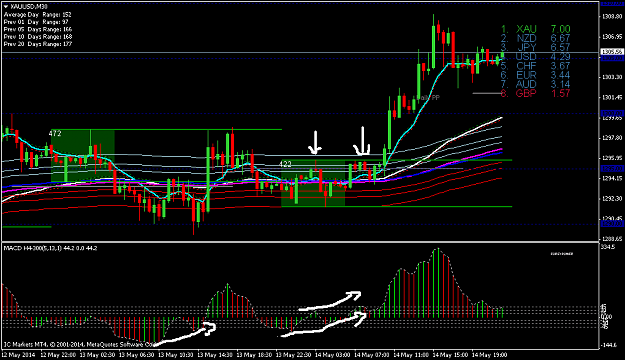This screenshot has height=360, width=625.
Task: Click the 1294.15 price scale value
Action: [612, 178]
